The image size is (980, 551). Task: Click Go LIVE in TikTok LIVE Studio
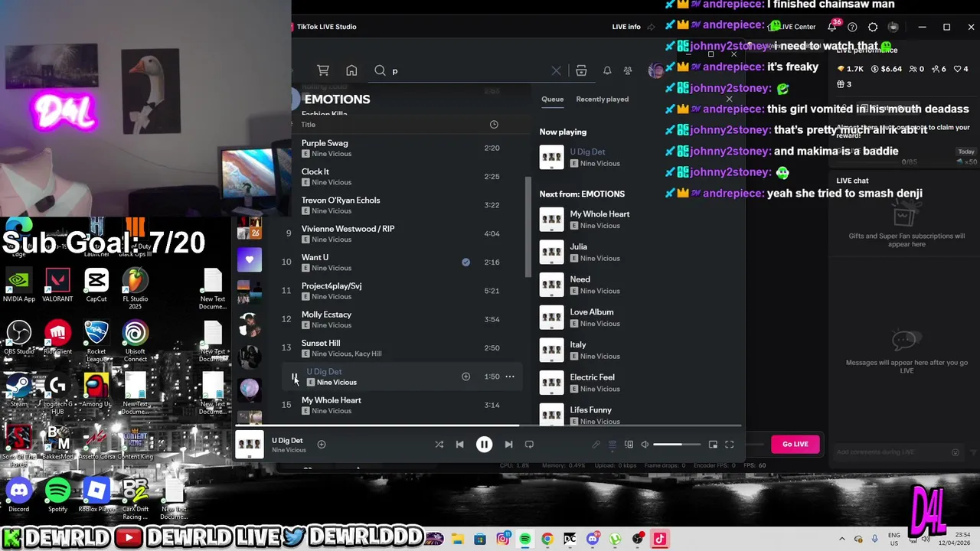(795, 444)
